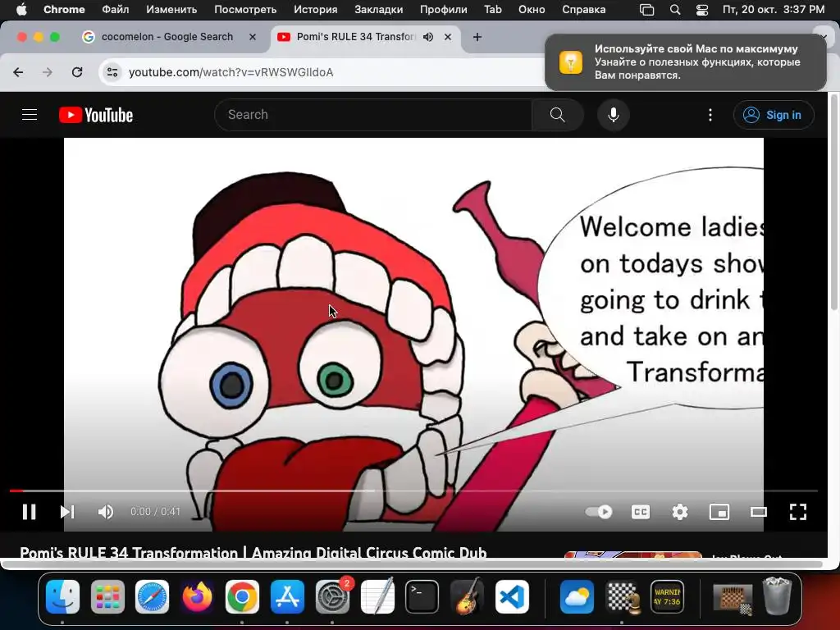Skip to next video button
The height and width of the screenshot is (630, 840).
67,512
